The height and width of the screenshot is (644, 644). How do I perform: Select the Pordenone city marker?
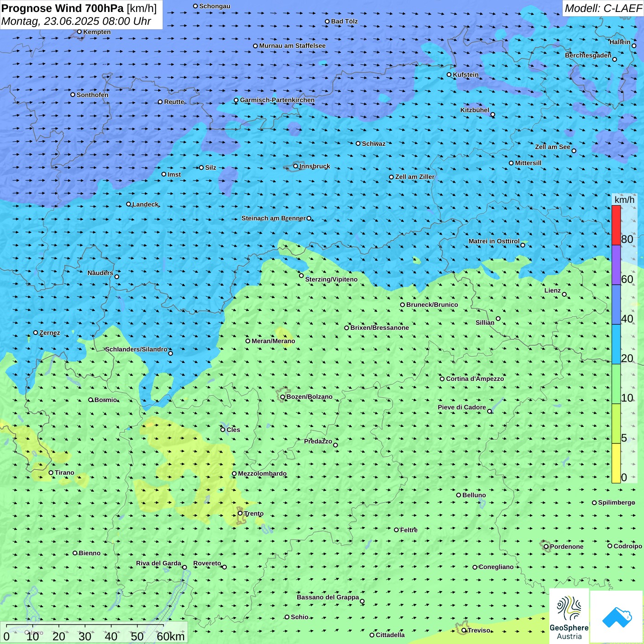546,546
